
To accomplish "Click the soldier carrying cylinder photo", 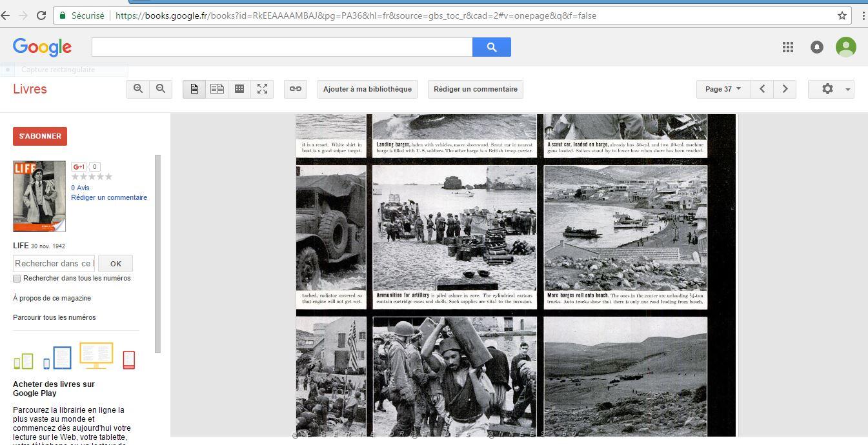I will (454, 376).
